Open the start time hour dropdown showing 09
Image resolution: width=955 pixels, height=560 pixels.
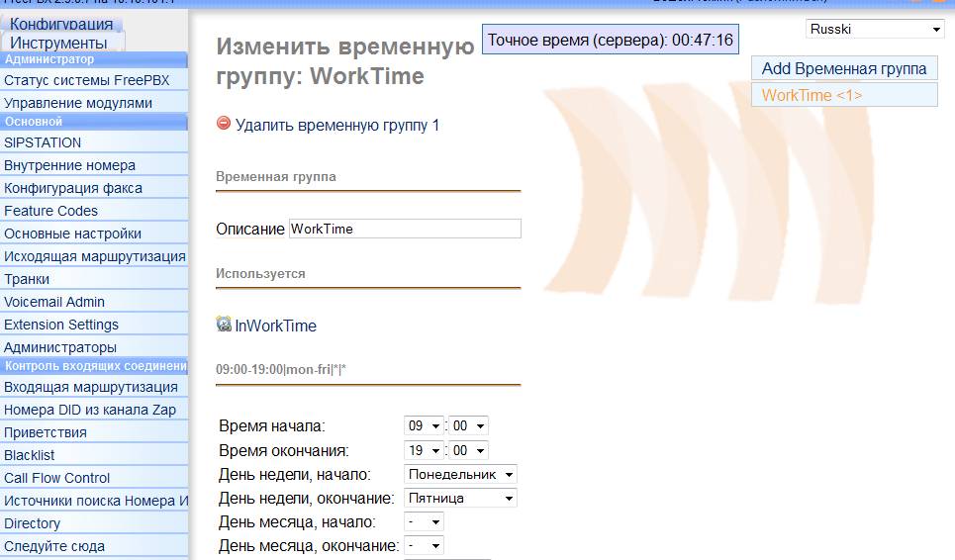[424, 426]
